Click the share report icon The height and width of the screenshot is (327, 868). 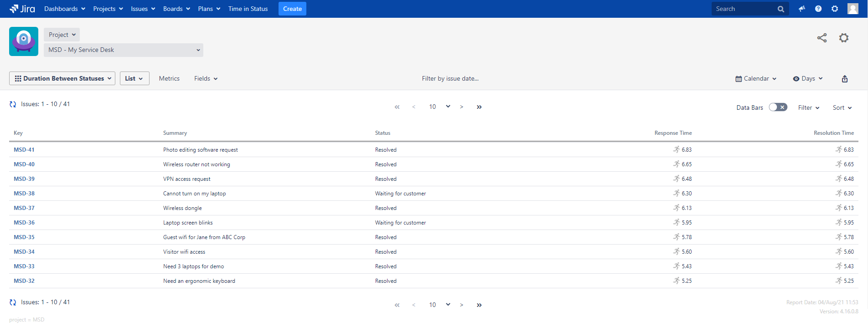821,38
